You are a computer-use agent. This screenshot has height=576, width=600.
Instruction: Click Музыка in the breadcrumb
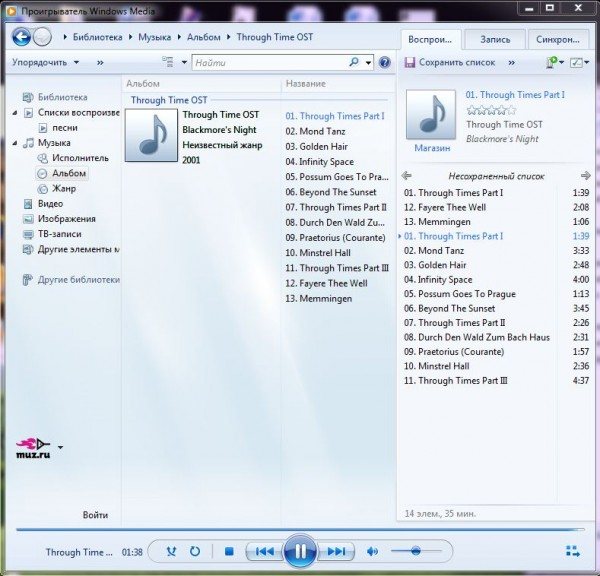155,37
